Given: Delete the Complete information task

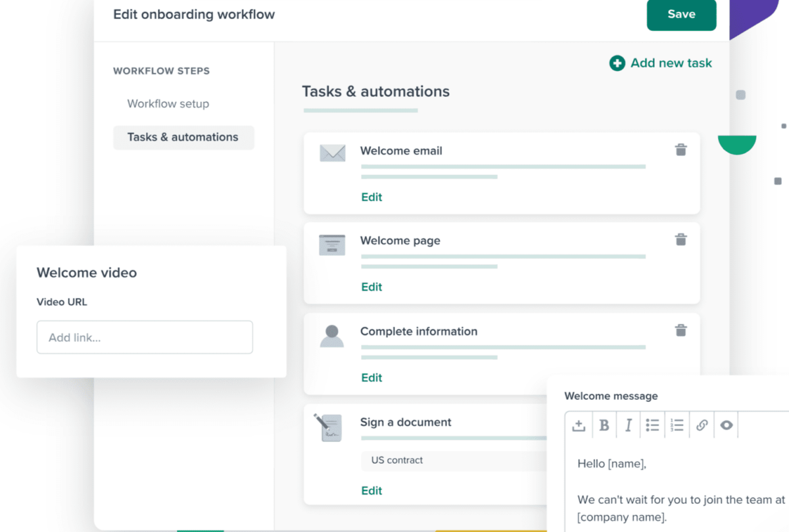Looking at the screenshot, I should coord(681,330).
